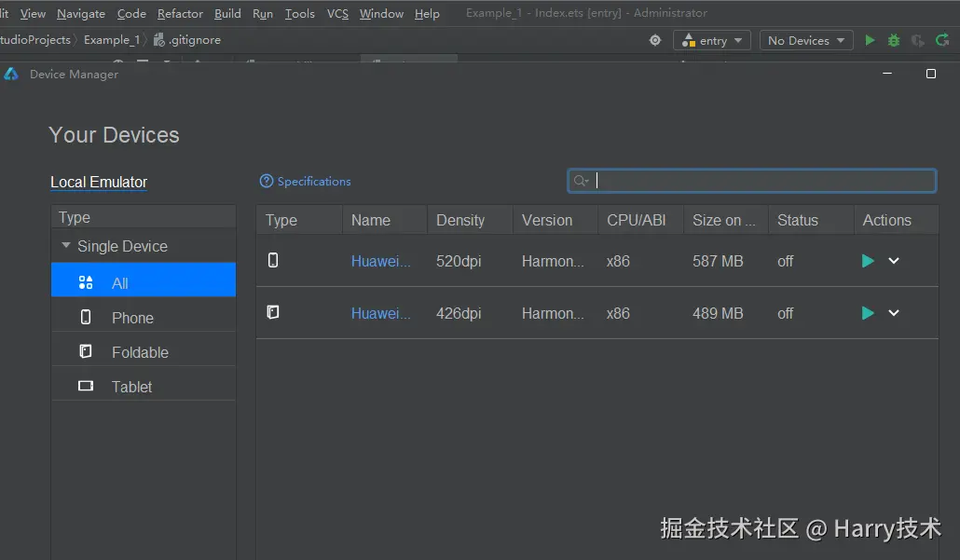Open the VCS menu
The width and height of the screenshot is (960, 560).
click(x=337, y=13)
